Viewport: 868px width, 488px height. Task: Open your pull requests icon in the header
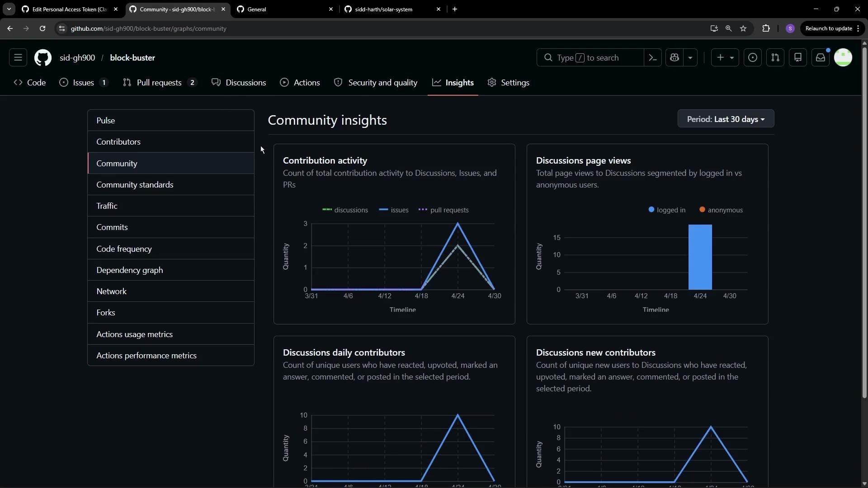775,57
